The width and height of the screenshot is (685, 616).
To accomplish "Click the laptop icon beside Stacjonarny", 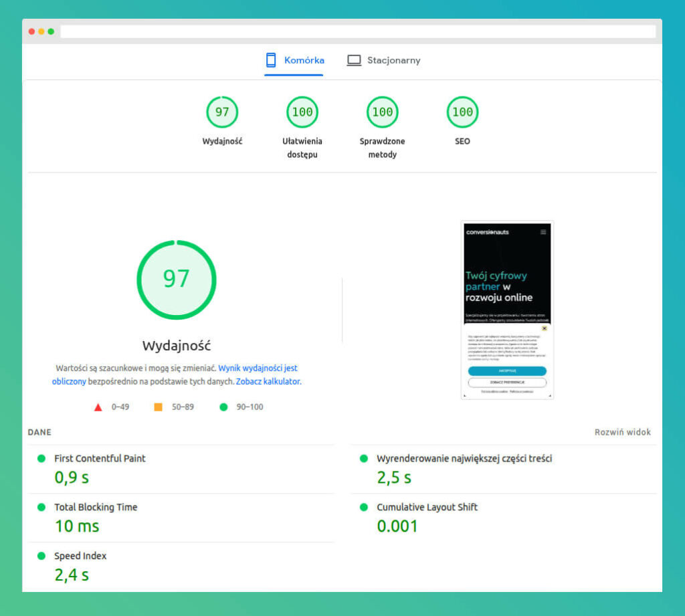I will [x=354, y=60].
